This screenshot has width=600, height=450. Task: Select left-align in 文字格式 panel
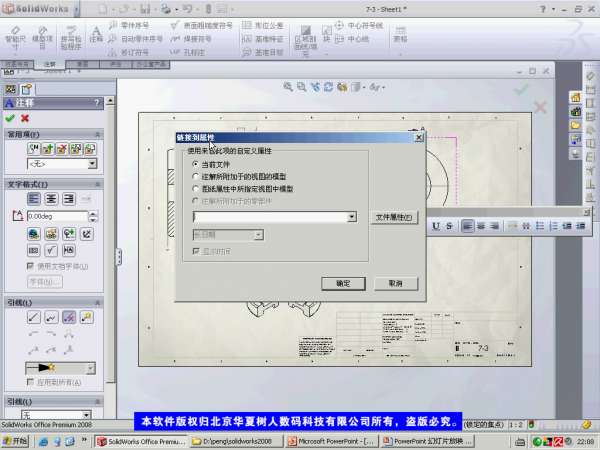(34, 199)
